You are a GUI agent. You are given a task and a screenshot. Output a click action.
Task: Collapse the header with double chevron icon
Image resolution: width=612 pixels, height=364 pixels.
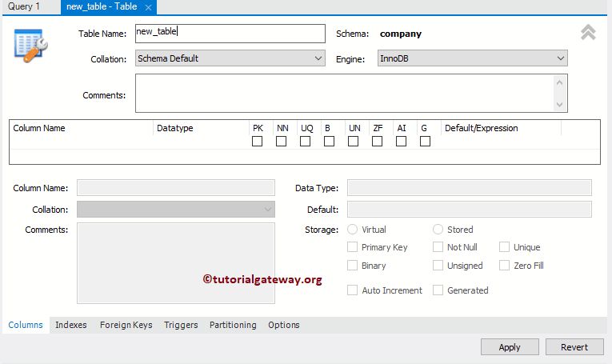588,32
